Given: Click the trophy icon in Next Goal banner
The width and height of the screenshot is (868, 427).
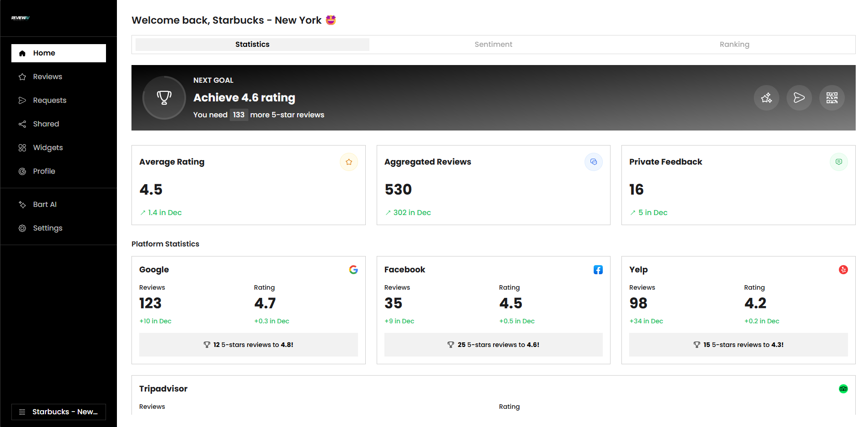Looking at the screenshot, I should 164,98.
